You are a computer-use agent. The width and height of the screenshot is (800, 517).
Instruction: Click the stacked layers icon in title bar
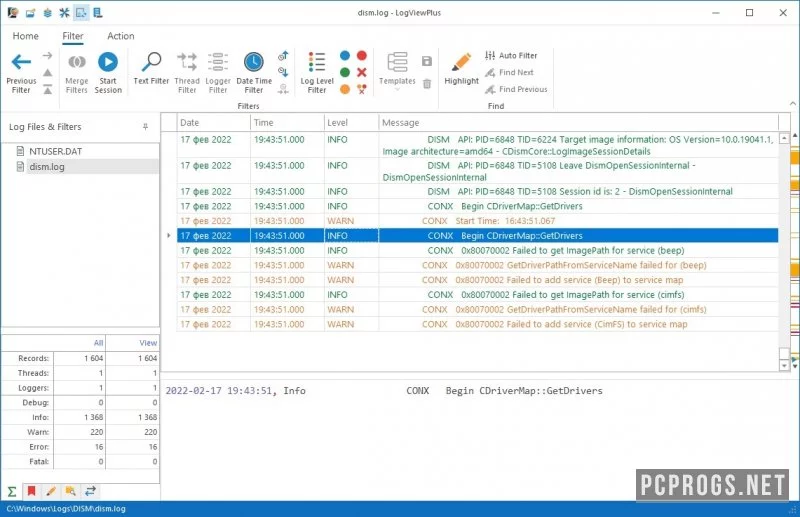tap(47, 13)
